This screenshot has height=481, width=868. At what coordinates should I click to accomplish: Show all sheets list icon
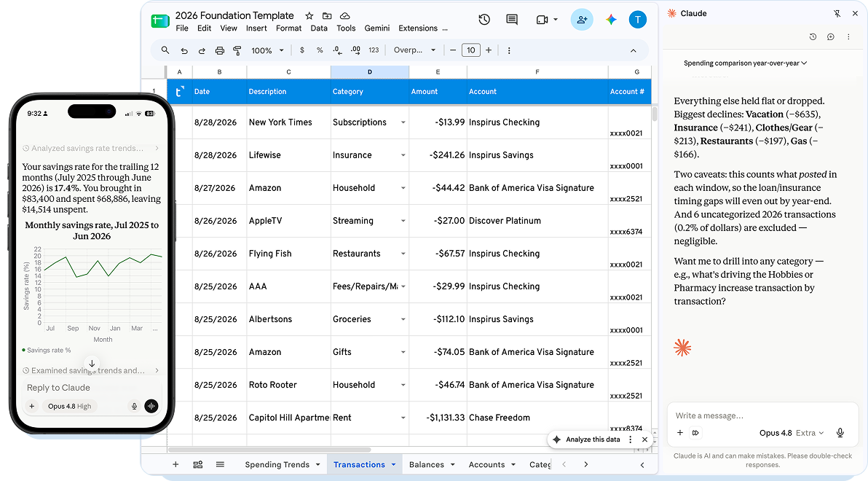[x=220, y=464]
